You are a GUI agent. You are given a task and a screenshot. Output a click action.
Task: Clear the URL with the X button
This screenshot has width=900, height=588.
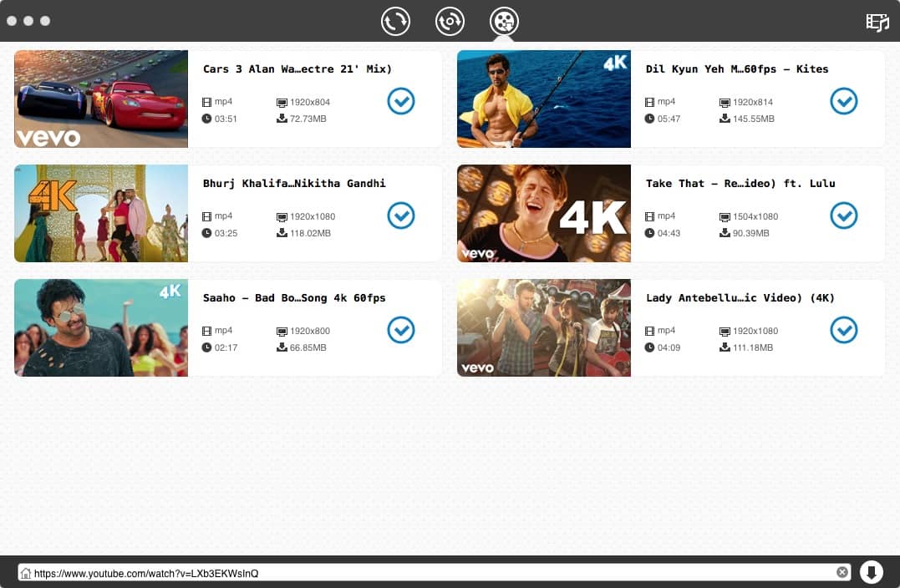point(842,572)
